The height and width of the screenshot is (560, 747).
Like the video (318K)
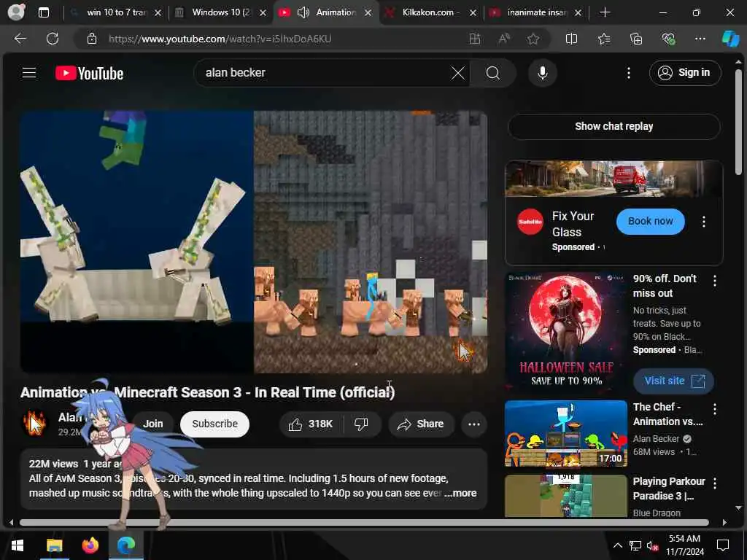click(x=311, y=424)
